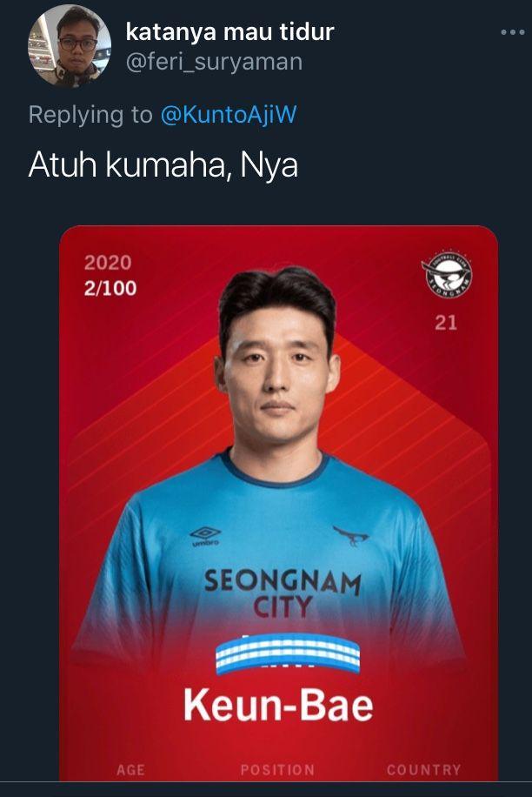Image resolution: width=532 pixels, height=797 pixels.
Task: Open the @feri_suryaman handle
Action: point(214,62)
